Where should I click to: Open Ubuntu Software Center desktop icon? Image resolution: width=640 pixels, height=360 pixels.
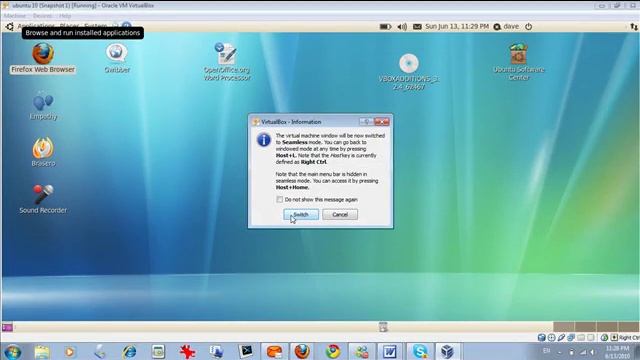click(518, 53)
